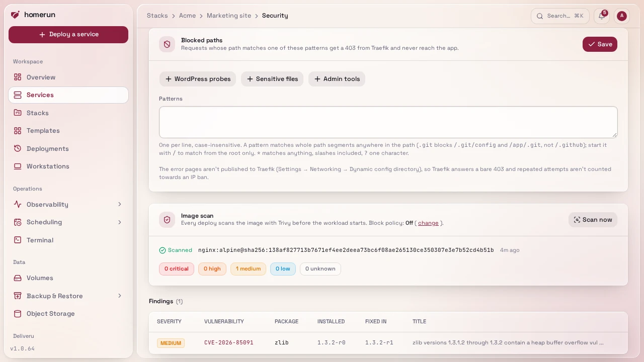Screen dimensions: 644x362
Task: Expand the Scheduling chevron
Action: pyautogui.click(x=120, y=222)
